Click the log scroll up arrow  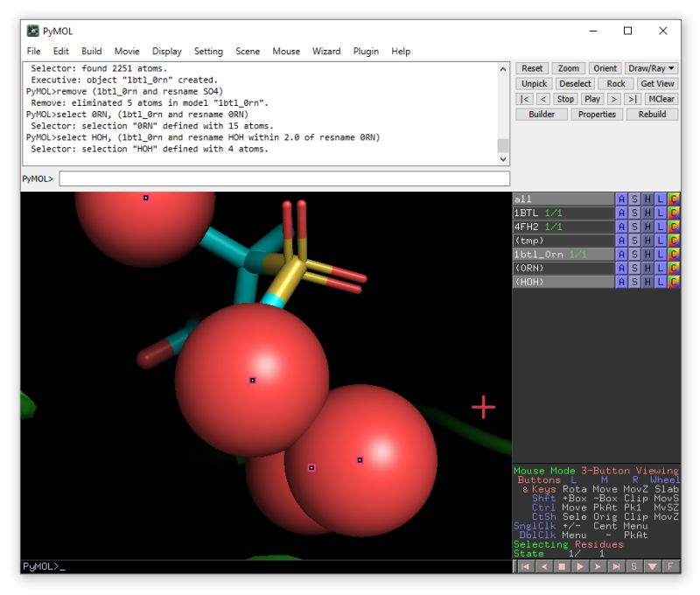click(503, 69)
